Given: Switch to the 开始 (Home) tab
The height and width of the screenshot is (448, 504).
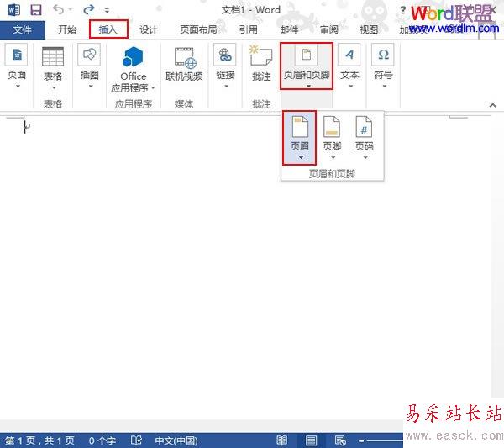Looking at the screenshot, I should (67, 29).
